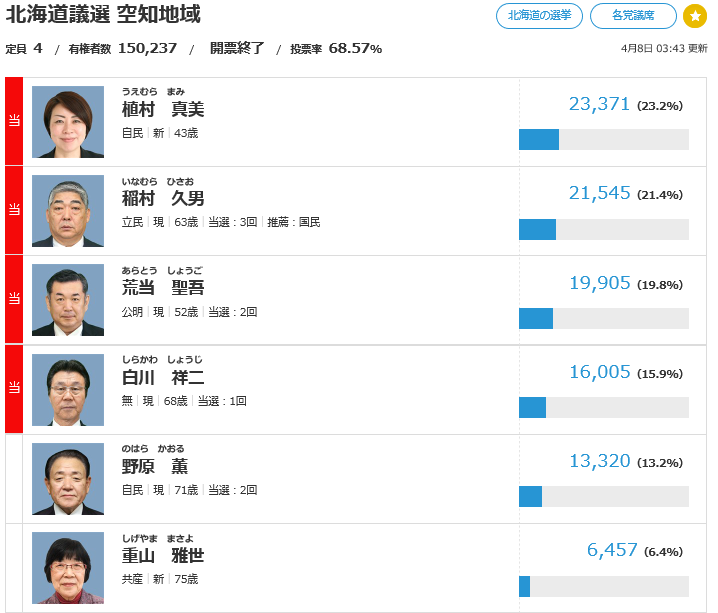The image size is (718, 613).
Task: Select candidate name 稲村 久男
Action: click(x=162, y=199)
